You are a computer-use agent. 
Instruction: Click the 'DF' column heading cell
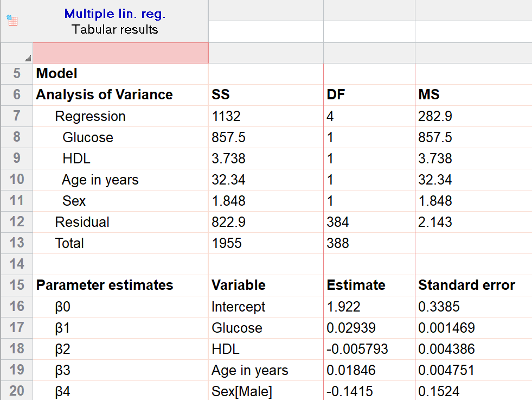click(336, 94)
